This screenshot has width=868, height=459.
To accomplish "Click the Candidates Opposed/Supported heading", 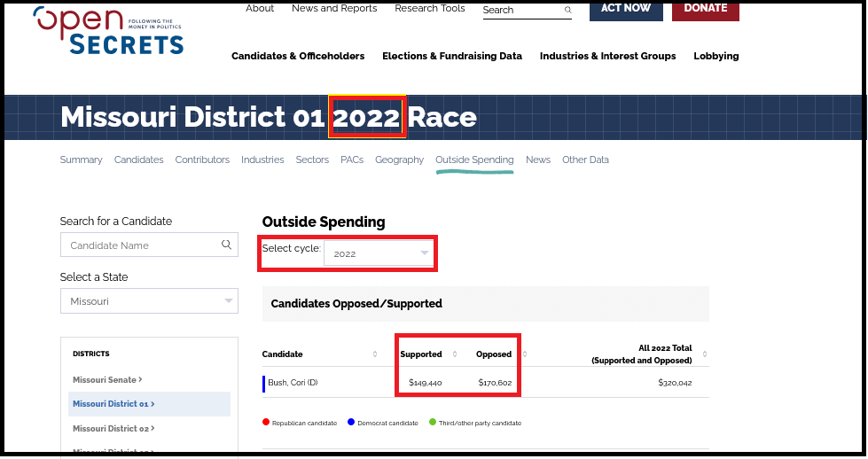I will point(356,304).
